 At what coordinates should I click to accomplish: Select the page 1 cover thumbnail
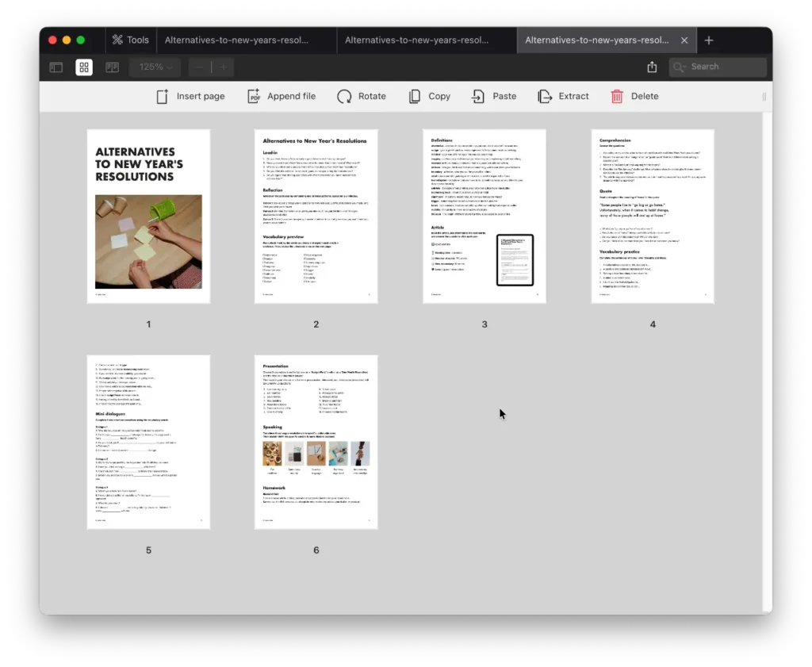tap(148, 216)
